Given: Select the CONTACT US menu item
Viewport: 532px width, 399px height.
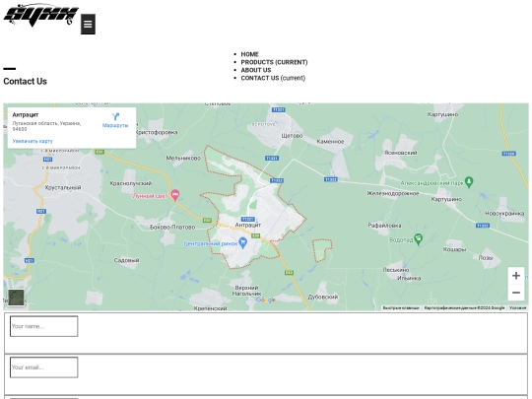Looking at the screenshot, I should 260,78.
